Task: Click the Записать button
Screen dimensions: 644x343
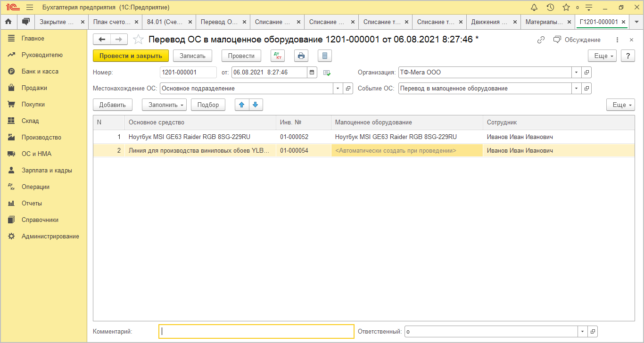Action: (192, 56)
